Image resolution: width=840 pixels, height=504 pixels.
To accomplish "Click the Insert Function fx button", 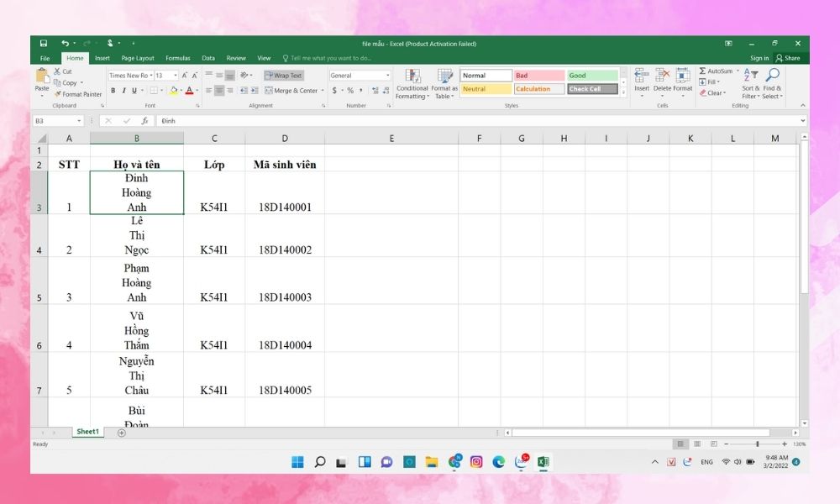I will 144,121.
